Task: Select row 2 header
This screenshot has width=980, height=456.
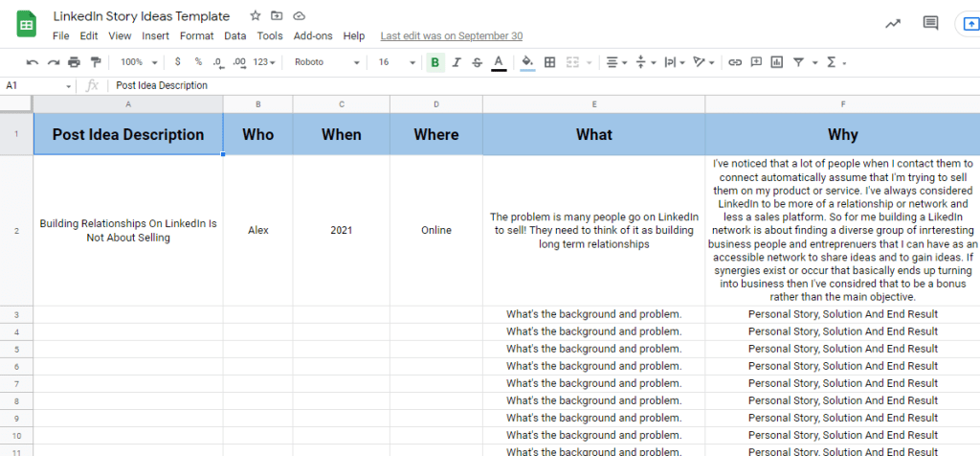Action: [x=16, y=231]
